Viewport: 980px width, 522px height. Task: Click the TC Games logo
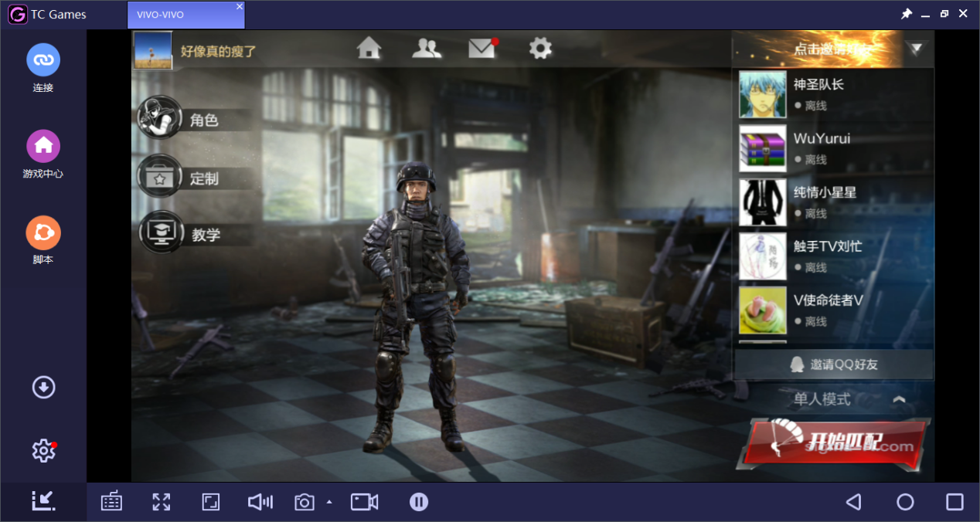[x=17, y=15]
